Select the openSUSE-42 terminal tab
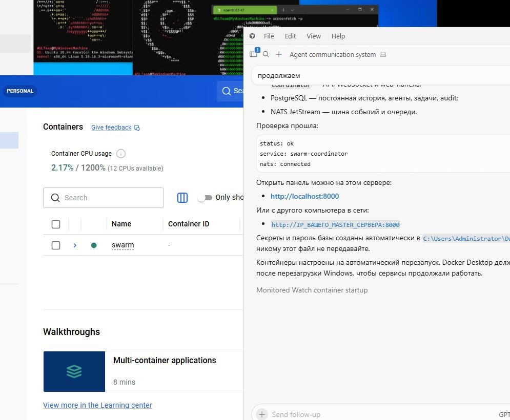Screen dimensions: 510x420 coord(244,10)
